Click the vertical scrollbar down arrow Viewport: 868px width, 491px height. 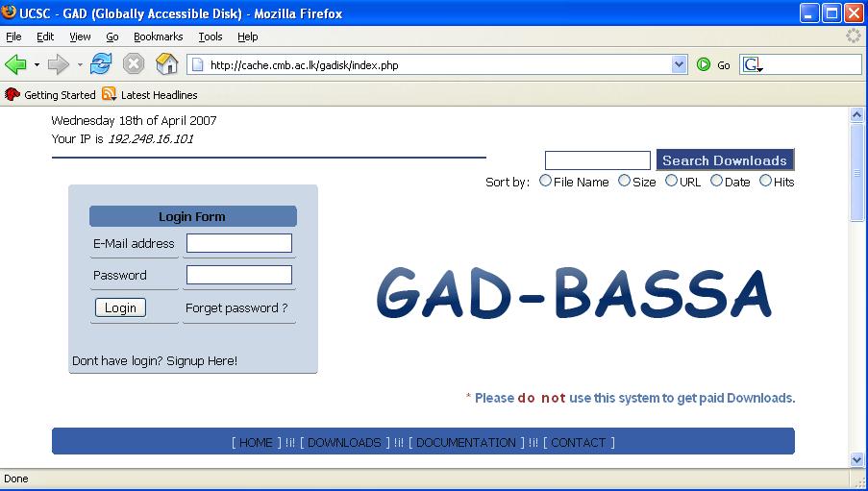click(x=857, y=460)
